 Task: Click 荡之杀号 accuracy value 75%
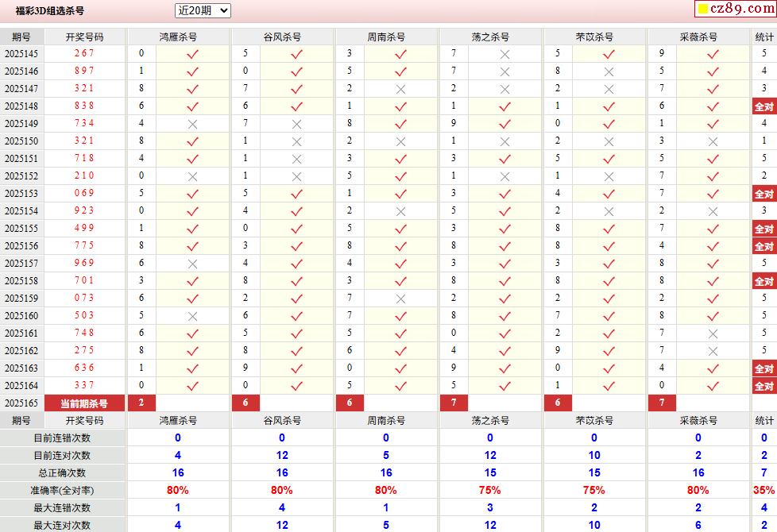pos(489,491)
